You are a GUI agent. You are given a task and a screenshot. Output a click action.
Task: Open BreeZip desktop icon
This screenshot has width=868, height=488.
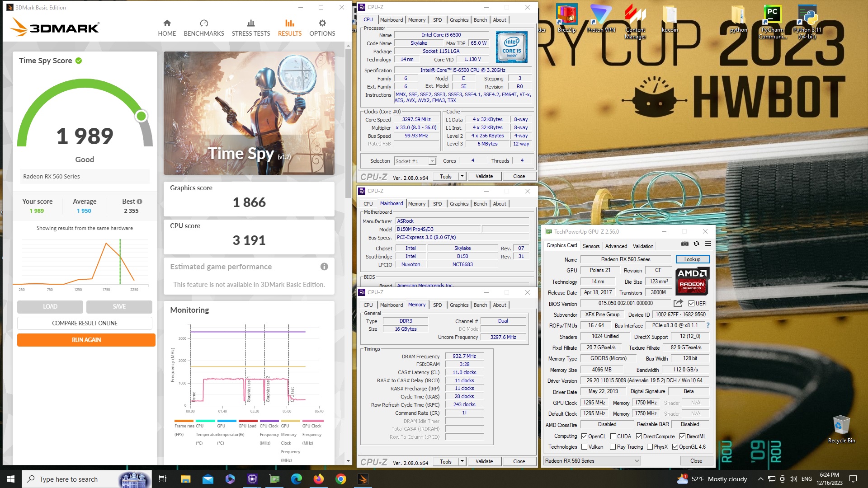566,19
